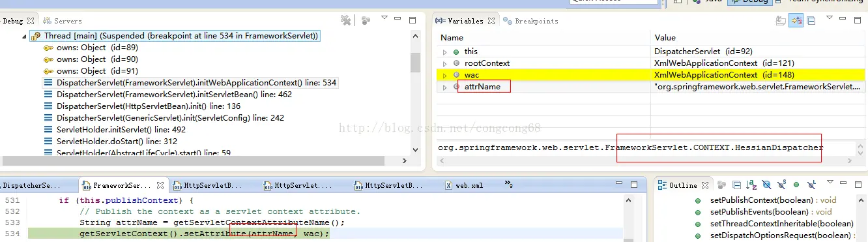
Task: Click the attrName value detail text
Action: point(631,147)
